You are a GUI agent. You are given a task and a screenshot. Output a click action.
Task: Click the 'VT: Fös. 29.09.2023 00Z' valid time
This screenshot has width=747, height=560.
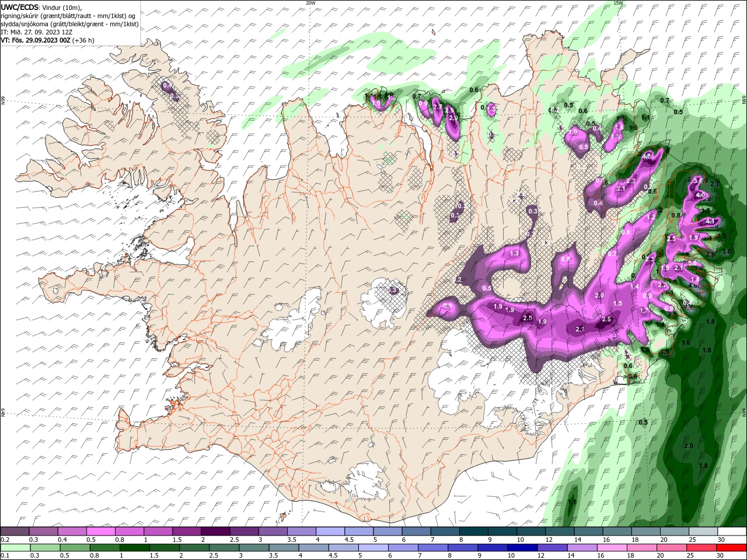pyautogui.click(x=36, y=40)
